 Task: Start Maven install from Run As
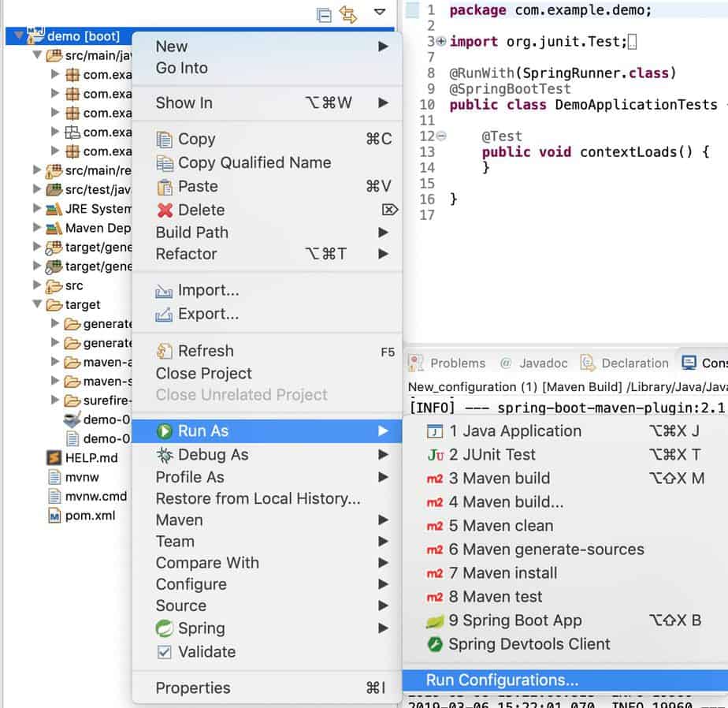pos(503,572)
